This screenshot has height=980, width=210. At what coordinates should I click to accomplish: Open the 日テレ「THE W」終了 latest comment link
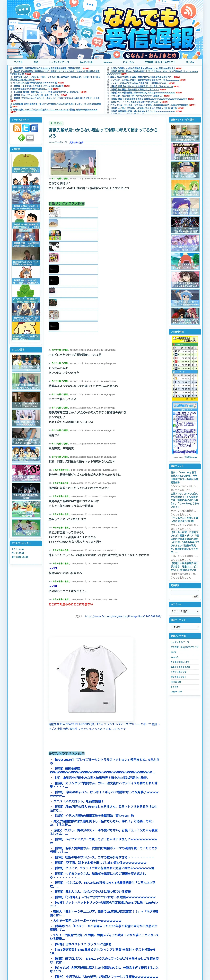point(184,477)
